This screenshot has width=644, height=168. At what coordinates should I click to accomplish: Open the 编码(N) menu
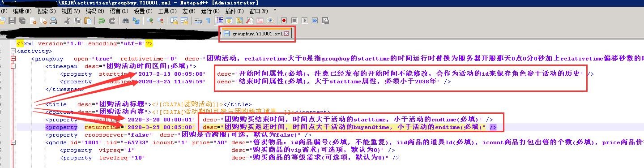(95, 11)
